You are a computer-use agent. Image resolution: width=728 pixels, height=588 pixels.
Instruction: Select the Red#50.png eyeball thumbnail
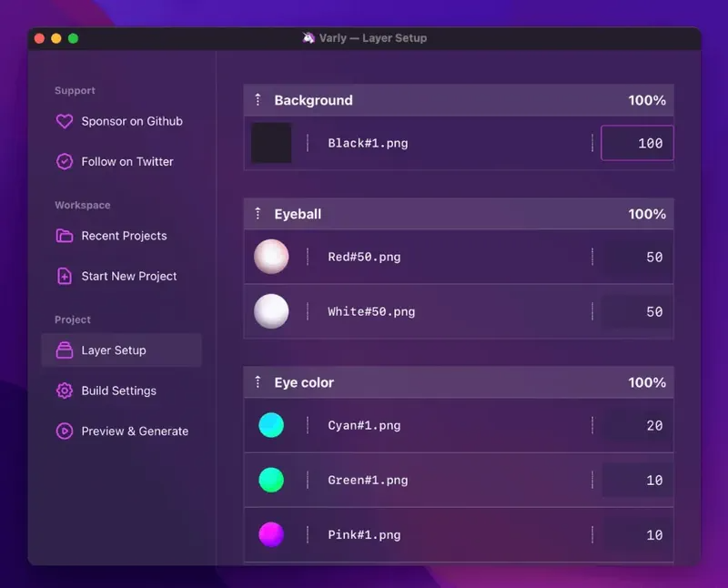(271, 257)
